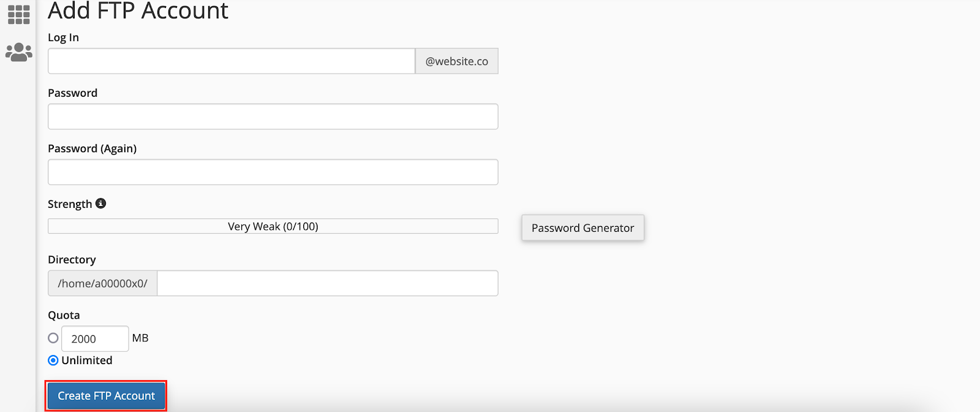This screenshot has height=412, width=980.
Task: Click the quota value box showing 2000
Action: point(95,338)
